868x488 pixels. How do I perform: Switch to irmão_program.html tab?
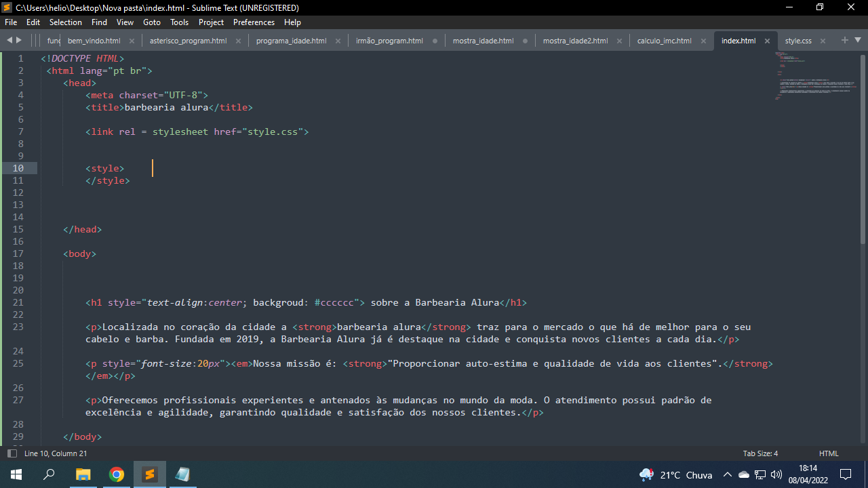pyautogui.click(x=389, y=41)
